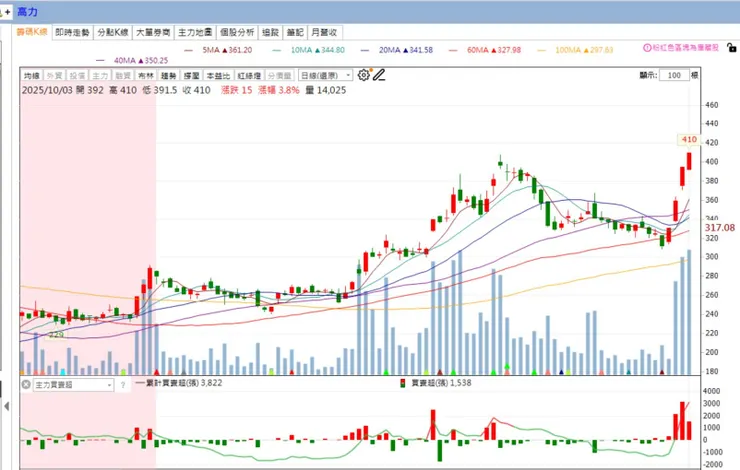Click the 20MA 341.58 legend
The image size is (740, 470).
click(x=397, y=50)
